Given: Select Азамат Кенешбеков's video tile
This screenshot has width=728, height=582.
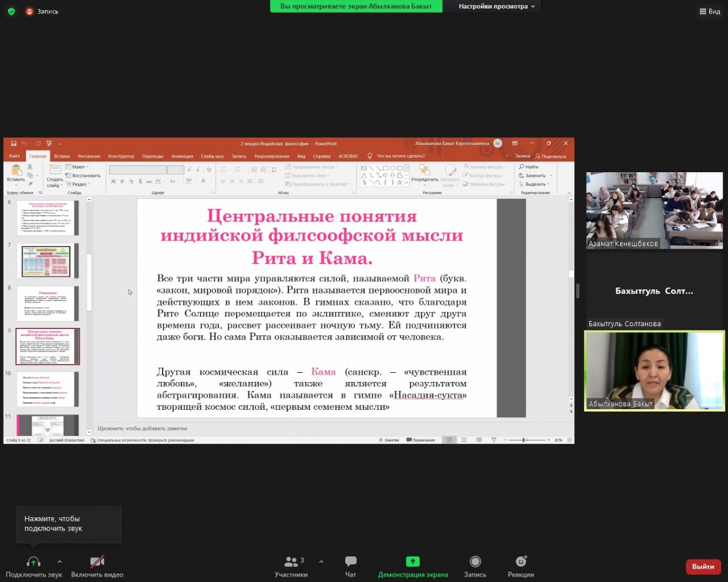Looking at the screenshot, I should point(654,210).
